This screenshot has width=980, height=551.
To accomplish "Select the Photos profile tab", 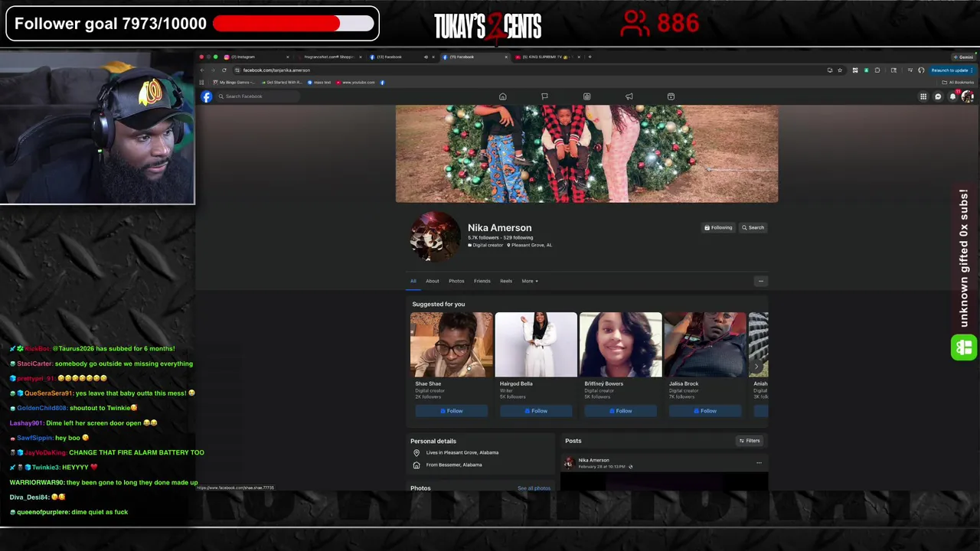I will click(x=456, y=281).
